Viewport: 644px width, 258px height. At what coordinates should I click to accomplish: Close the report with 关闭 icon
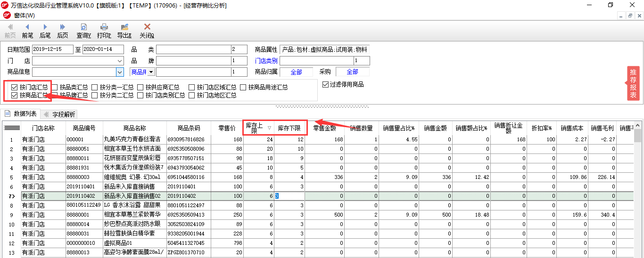pos(147,31)
